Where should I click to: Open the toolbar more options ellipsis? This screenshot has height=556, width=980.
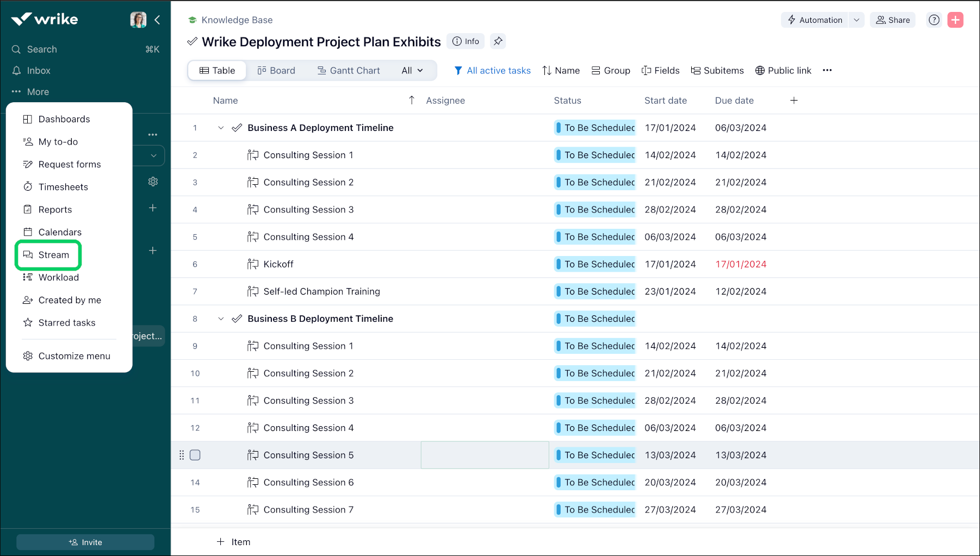[827, 71]
